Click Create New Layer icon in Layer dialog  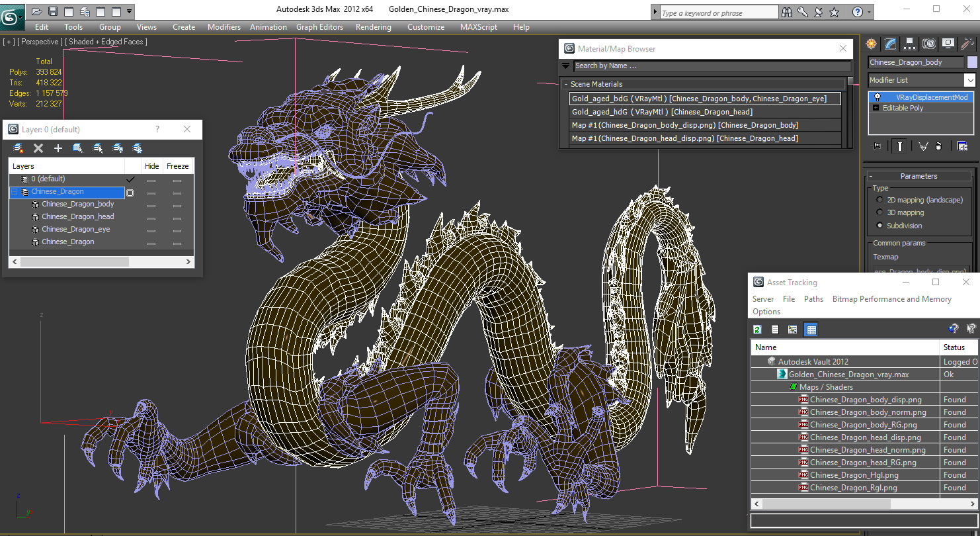pos(19,148)
